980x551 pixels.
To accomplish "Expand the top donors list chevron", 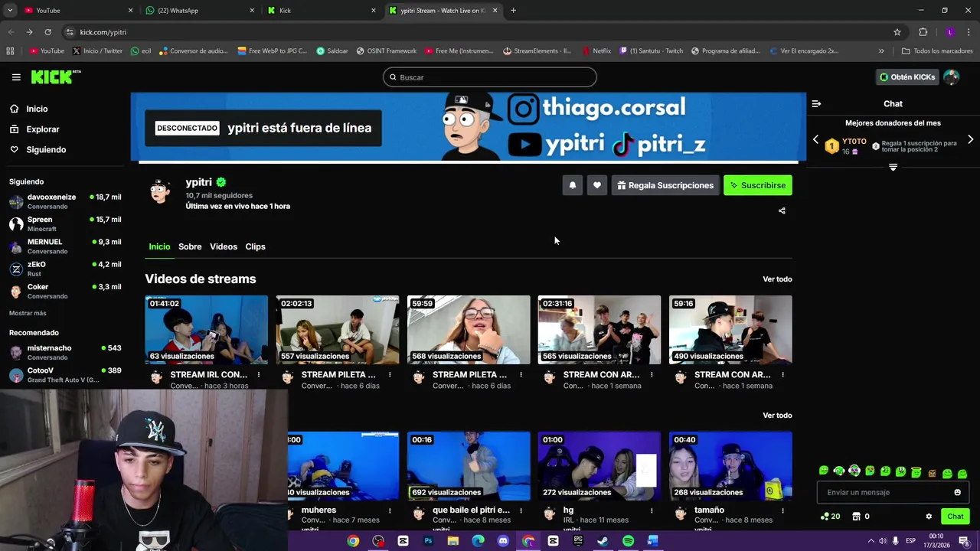I will (893, 167).
